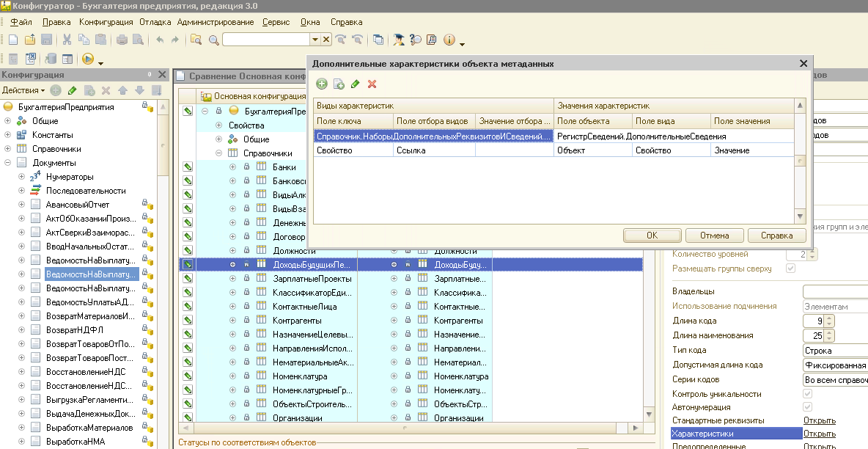Open the Отладка menu

click(155, 22)
